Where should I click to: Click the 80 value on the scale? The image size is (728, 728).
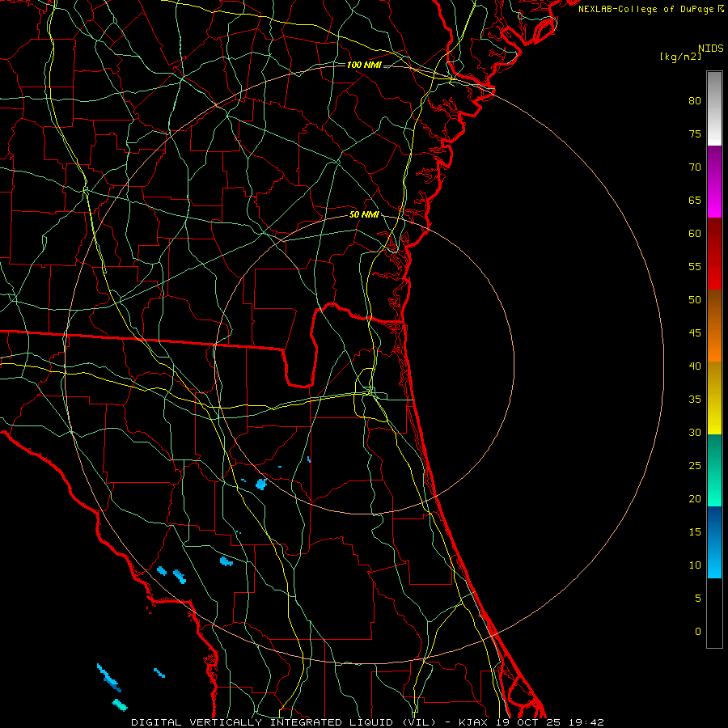695,101
